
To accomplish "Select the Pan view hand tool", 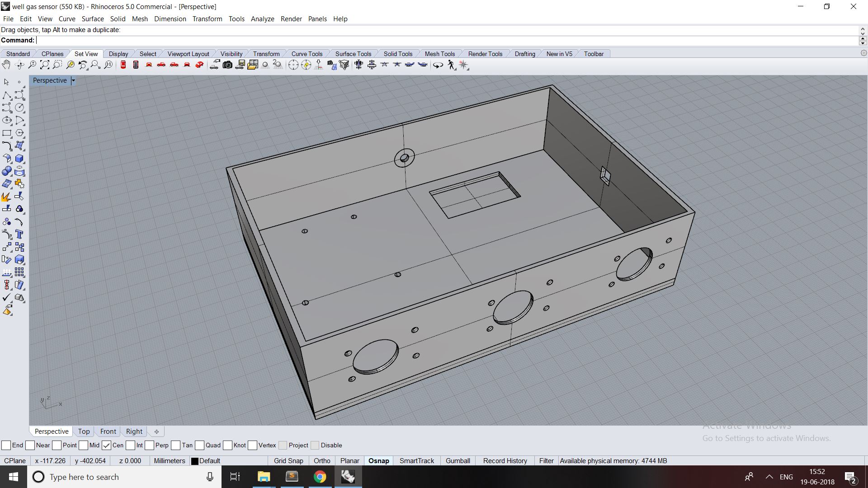I will pos(6,65).
